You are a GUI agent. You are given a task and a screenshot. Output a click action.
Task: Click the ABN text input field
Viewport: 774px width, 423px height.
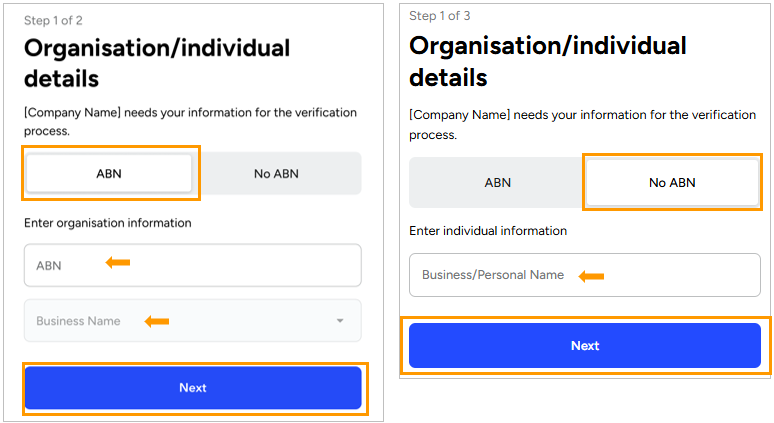click(x=193, y=265)
